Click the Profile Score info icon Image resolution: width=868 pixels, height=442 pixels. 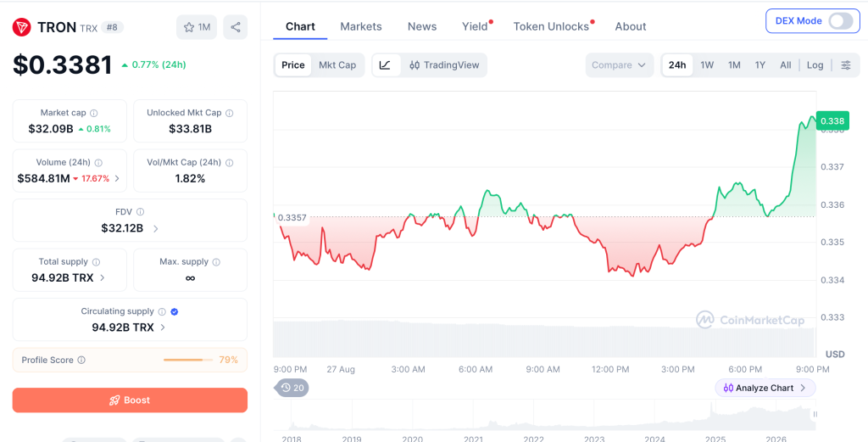tap(81, 360)
